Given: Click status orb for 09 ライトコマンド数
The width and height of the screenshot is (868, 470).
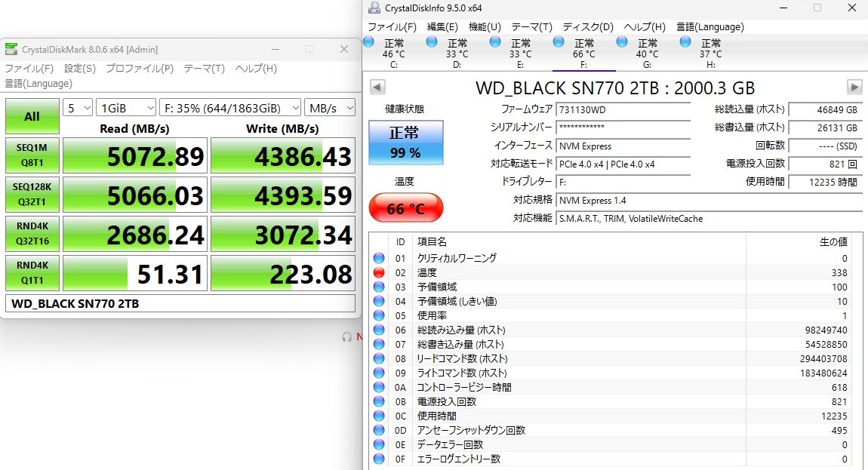Looking at the screenshot, I should click(x=379, y=373).
